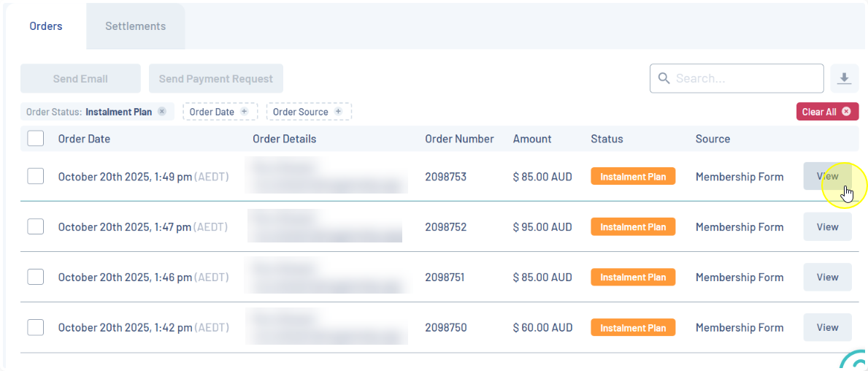Click the order number 2098752
Image resolution: width=868 pixels, height=371 pixels.
point(446,227)
